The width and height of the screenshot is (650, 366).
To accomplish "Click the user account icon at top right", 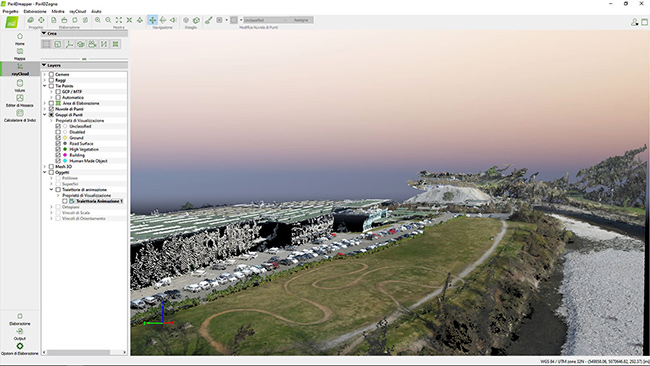I will click(x=634, y=22).
